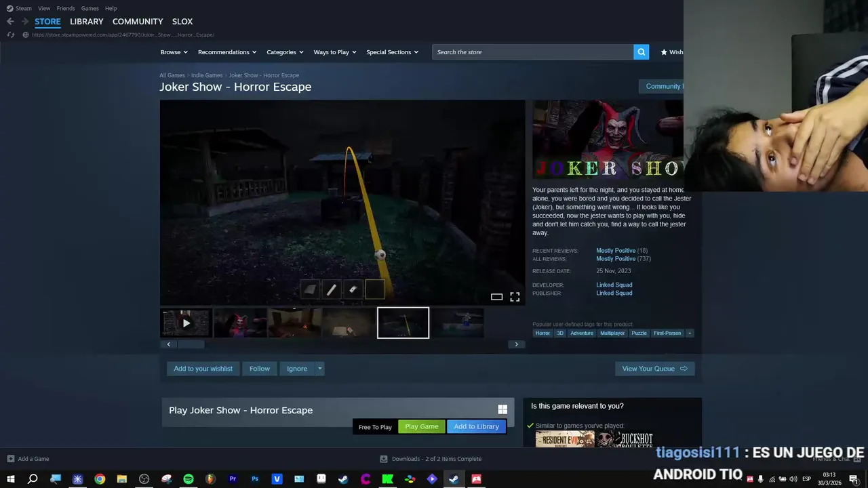
Task: Expand the Recommendations dropdown
Action: (227, 52)
